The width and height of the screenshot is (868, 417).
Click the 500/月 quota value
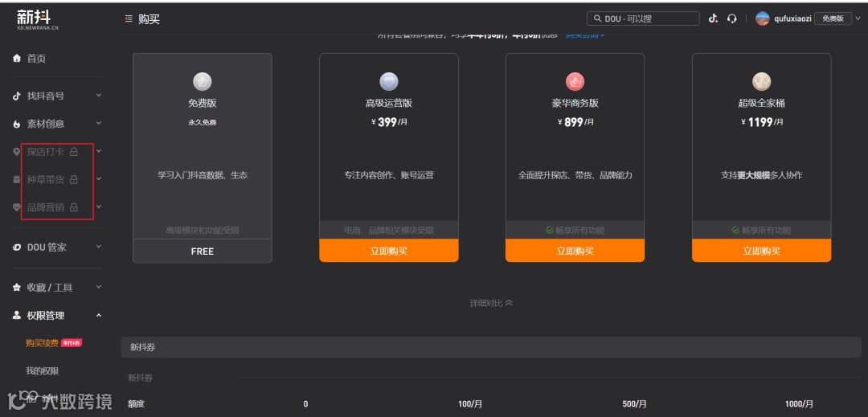(634, 404)
